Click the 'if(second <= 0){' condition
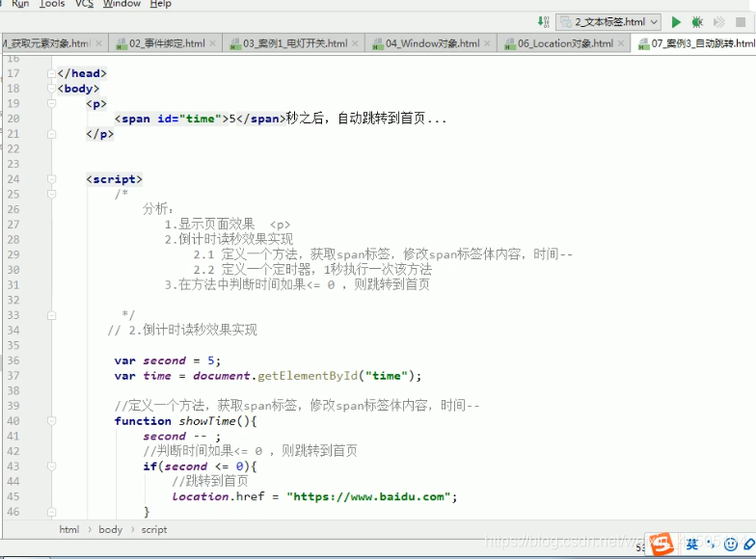 [201, 466]
